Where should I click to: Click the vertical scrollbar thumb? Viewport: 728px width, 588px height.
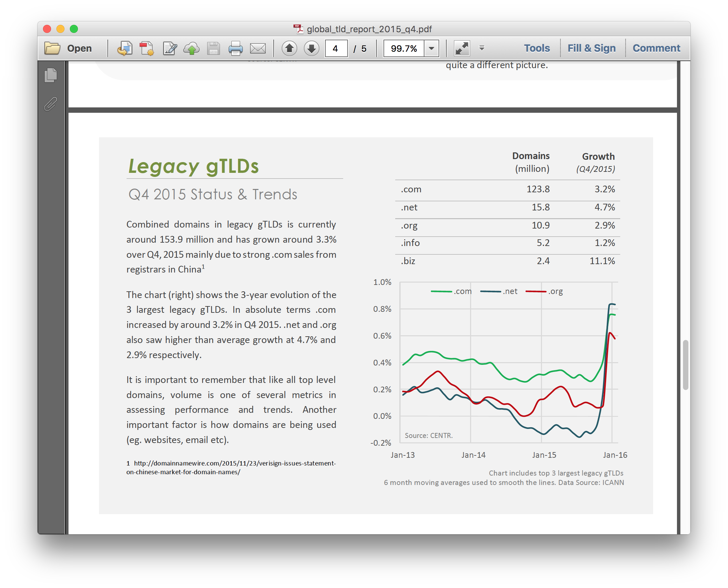point(685,365)
